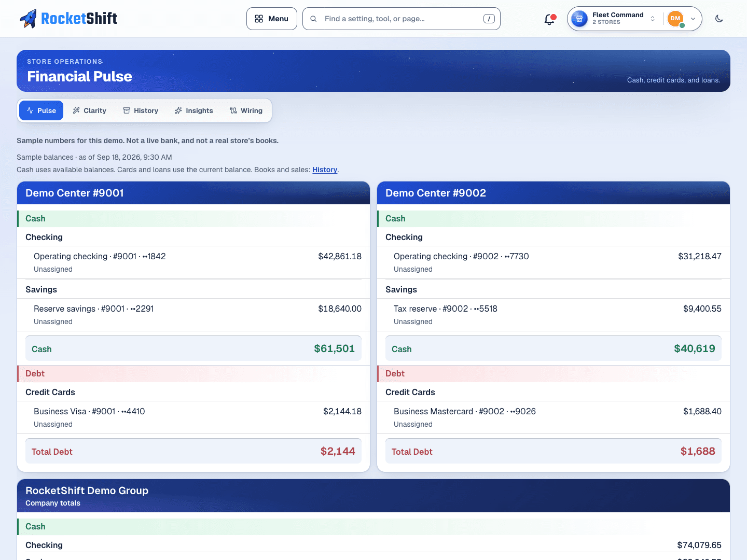Select Business Mastercard #9002 ••9026 row
747x560 pixels.
coord(554,417)
